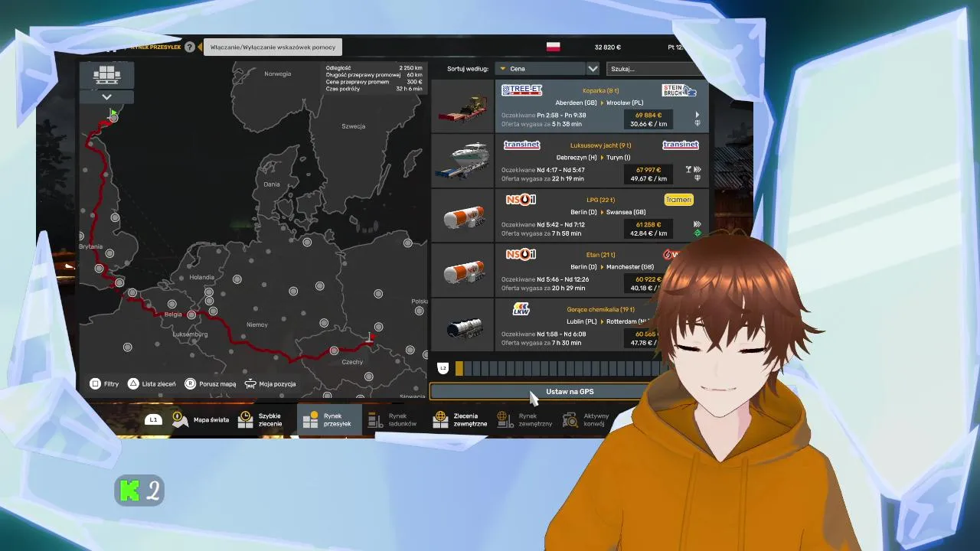Click the green start flag on the map

pos(113,113)
